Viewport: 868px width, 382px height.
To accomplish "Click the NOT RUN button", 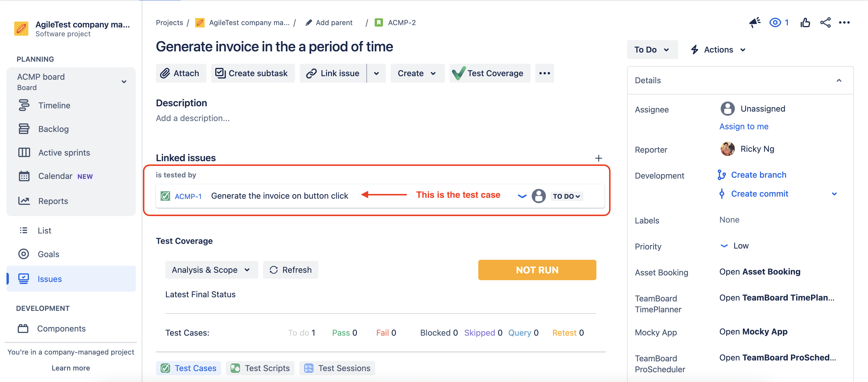I will point(536,270).
